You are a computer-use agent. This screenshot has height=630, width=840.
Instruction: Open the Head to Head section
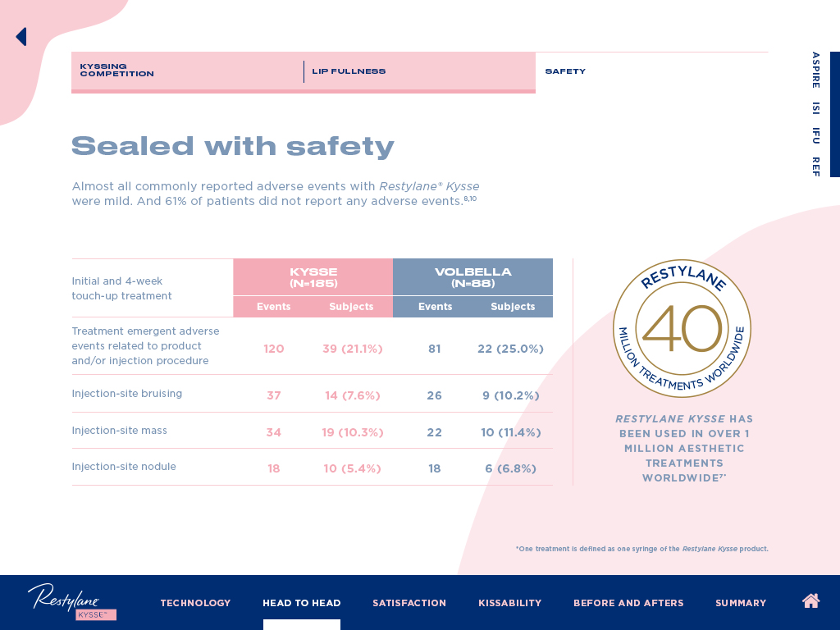(302, 603)
